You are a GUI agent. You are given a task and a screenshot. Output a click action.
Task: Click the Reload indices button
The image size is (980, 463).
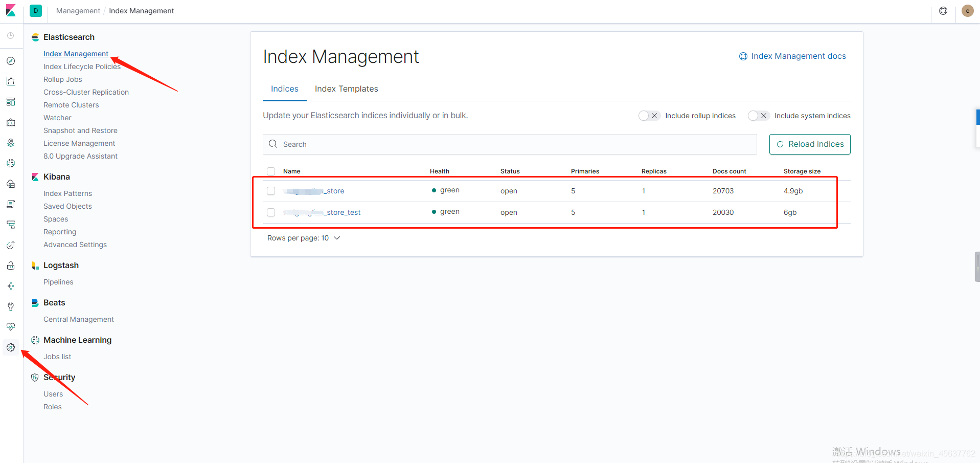pos(810,144)
